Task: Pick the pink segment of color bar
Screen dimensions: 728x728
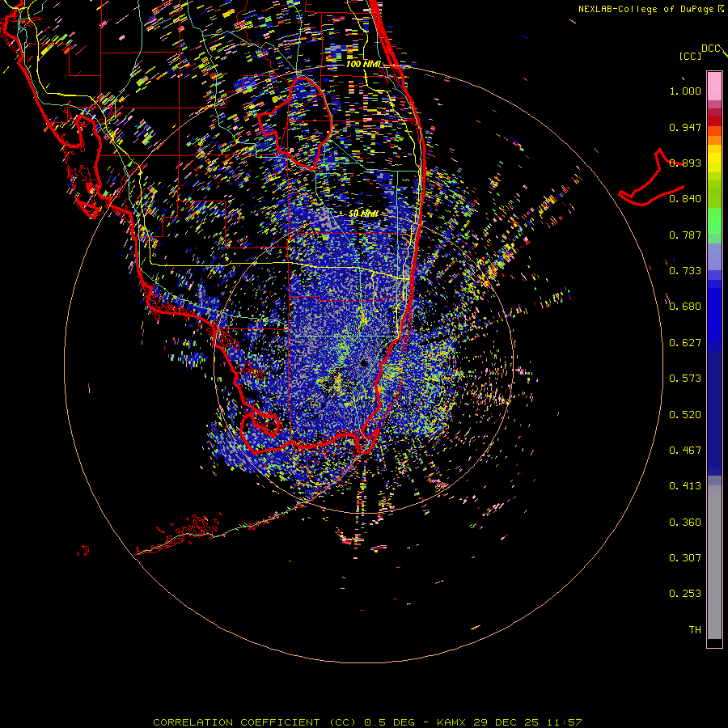Action: click(714, 86)
